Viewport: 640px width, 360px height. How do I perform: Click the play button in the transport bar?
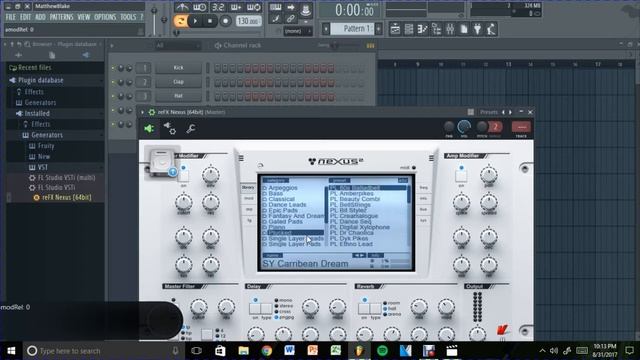pyautogui.click(x=195, y=21)
